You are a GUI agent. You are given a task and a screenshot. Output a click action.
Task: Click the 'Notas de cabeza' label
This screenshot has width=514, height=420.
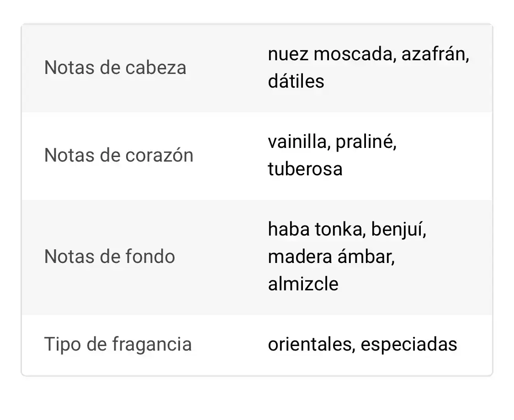(x=115, y=68)
